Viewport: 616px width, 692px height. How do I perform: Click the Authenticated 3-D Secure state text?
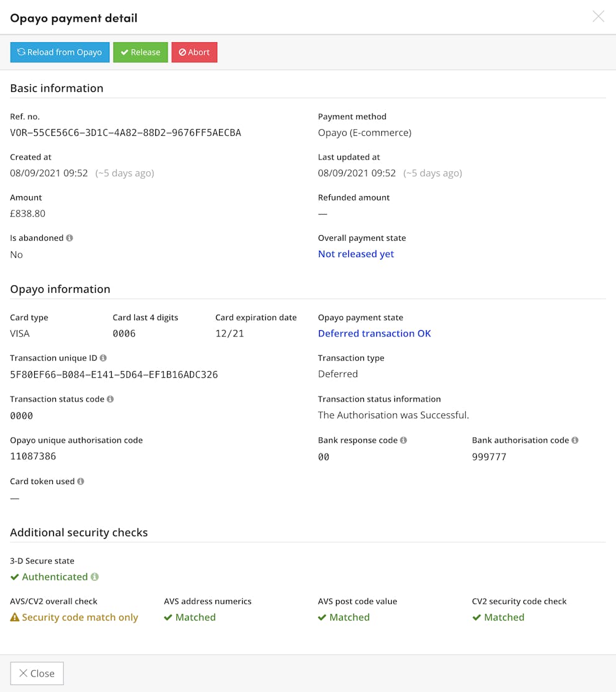(55, 577)
